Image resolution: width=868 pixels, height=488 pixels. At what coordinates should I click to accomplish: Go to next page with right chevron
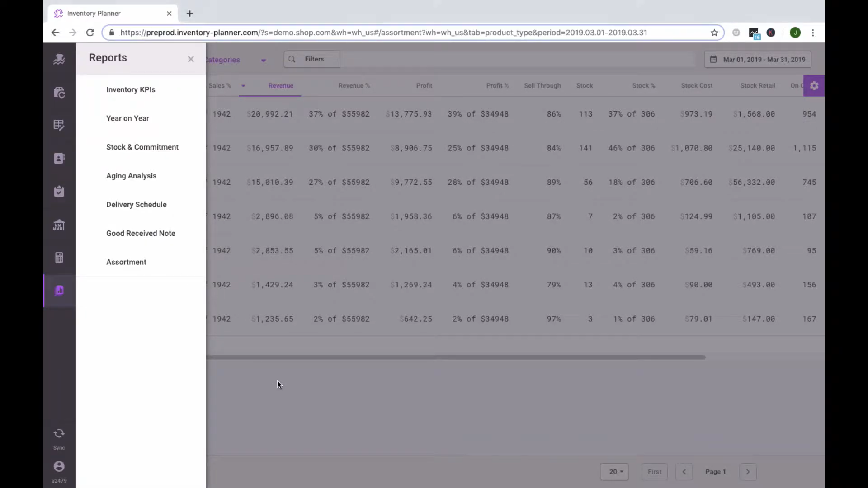pos(748,472)
